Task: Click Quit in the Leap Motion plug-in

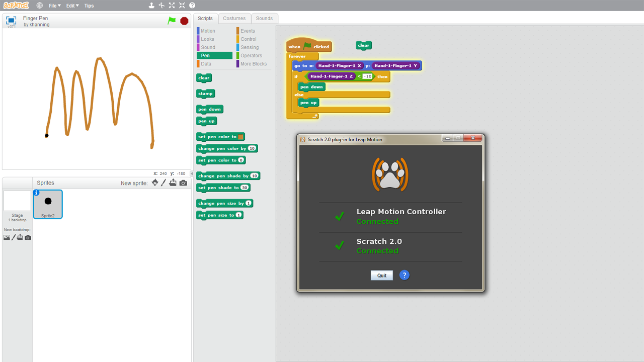Action: click(382, 276)
